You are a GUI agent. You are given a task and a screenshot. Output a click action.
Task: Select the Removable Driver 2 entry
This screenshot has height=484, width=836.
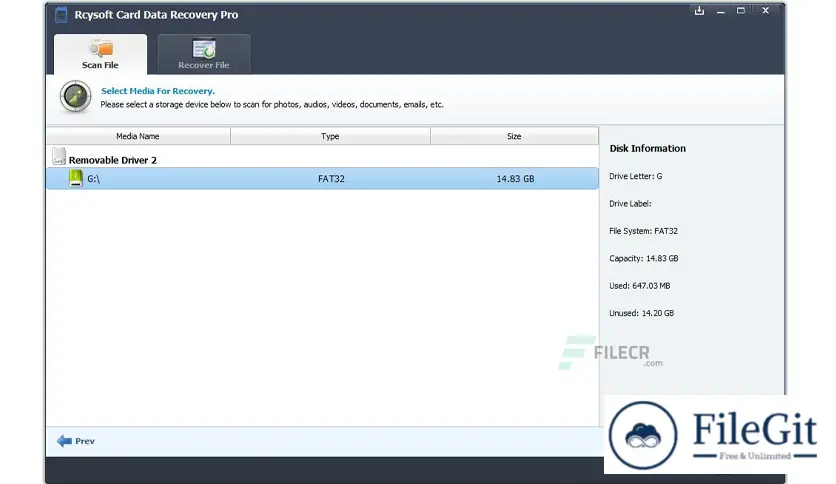(112, 160)
